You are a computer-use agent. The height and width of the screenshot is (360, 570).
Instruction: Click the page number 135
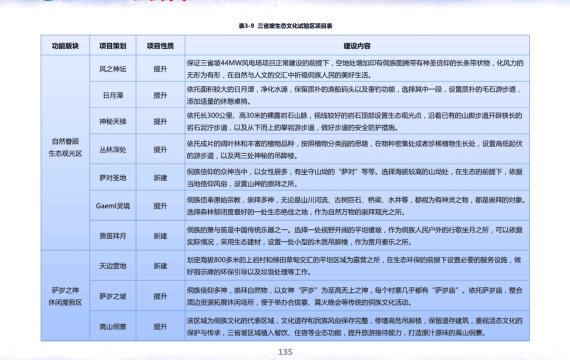pos(285,352)
